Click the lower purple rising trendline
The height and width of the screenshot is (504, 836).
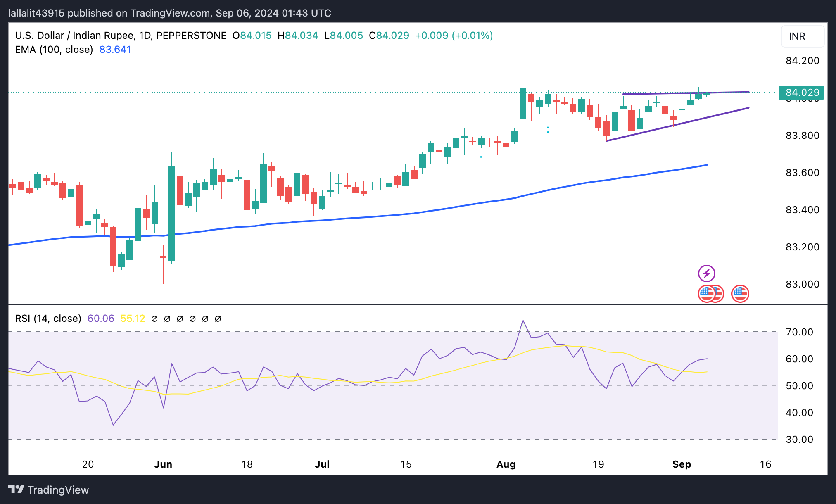pos(702,118)
